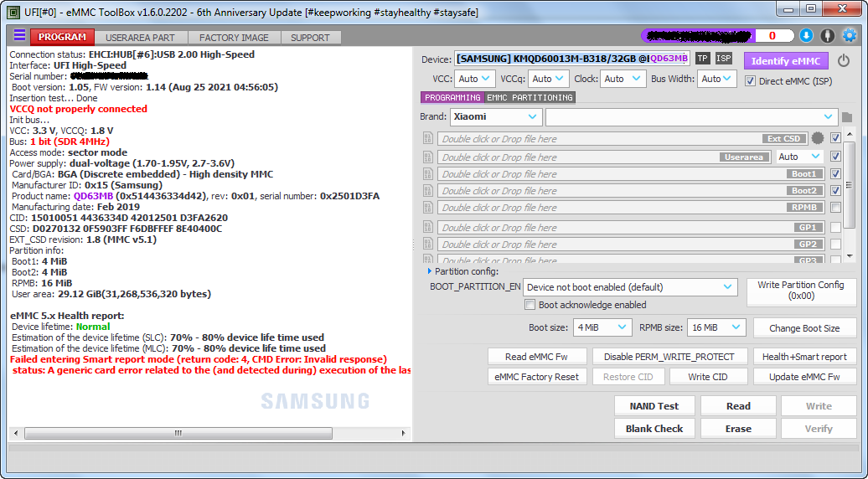Screen dimensions: 868x479
Task: Check the GP2 partition checkbox
Action: (x=835, y=244)
